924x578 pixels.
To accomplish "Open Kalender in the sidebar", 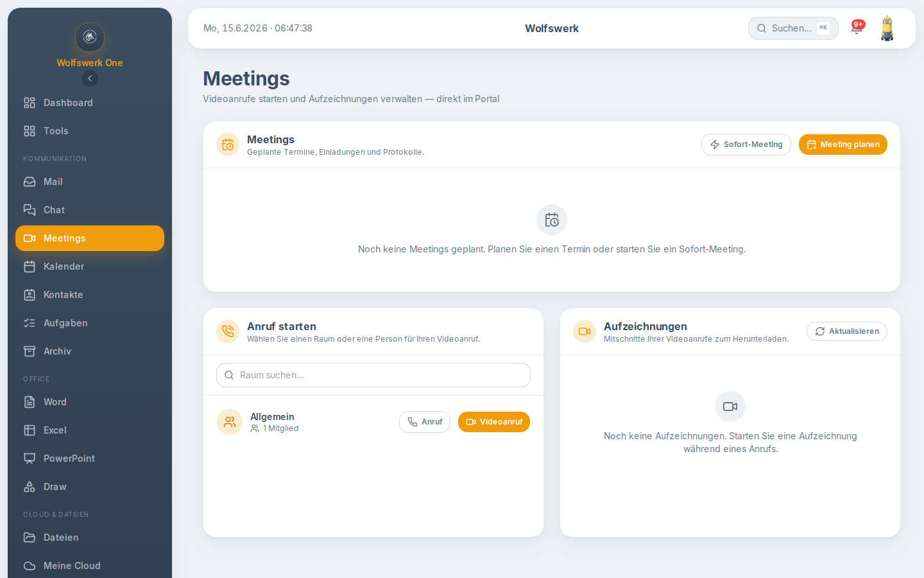I will (90, 267).
